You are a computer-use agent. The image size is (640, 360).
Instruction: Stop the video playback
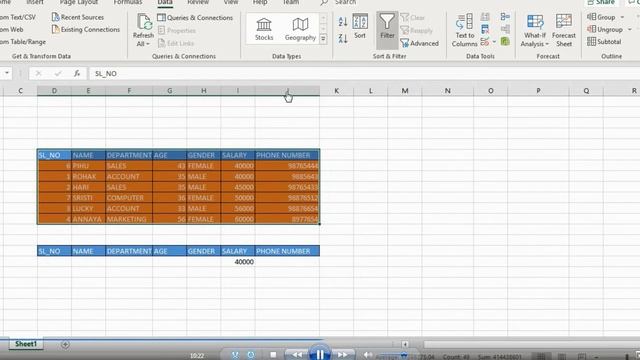[273, 355]
